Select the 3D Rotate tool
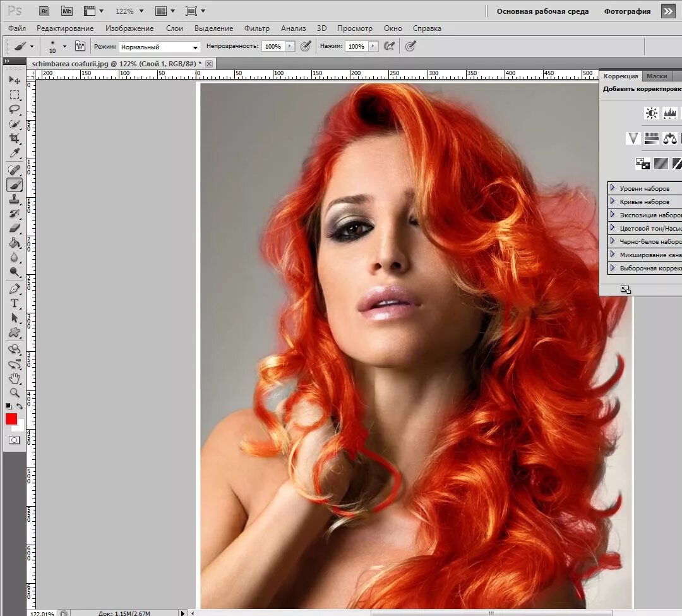The image size is (682, 616). [15, 350]
